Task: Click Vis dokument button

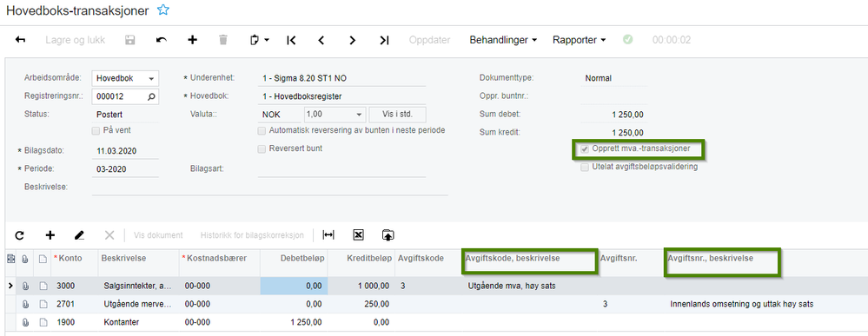Action: 158,235
